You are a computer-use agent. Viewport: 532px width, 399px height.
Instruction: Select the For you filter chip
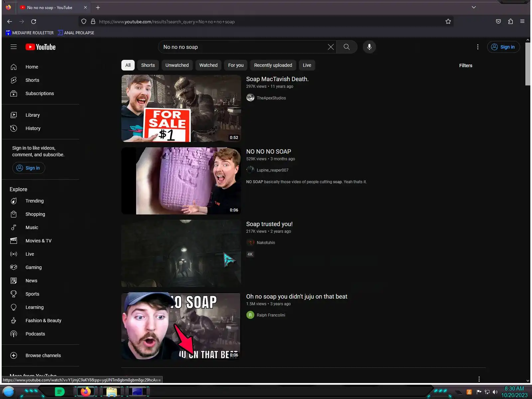click(x=236, y=65)
